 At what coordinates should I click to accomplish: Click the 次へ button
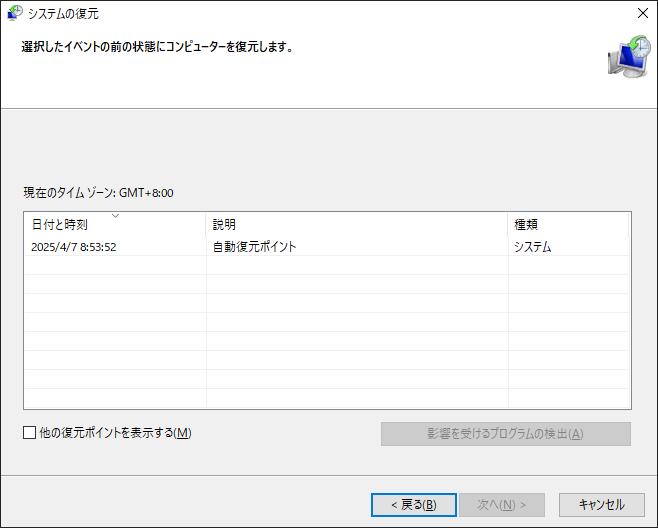502,504
